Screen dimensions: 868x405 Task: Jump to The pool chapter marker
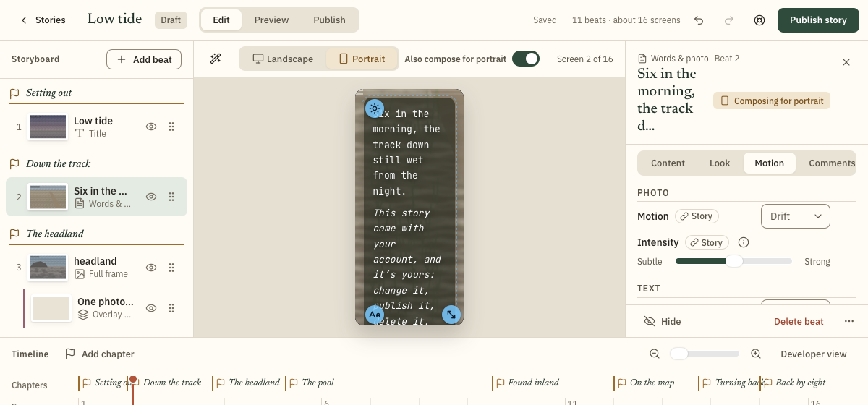311,383
